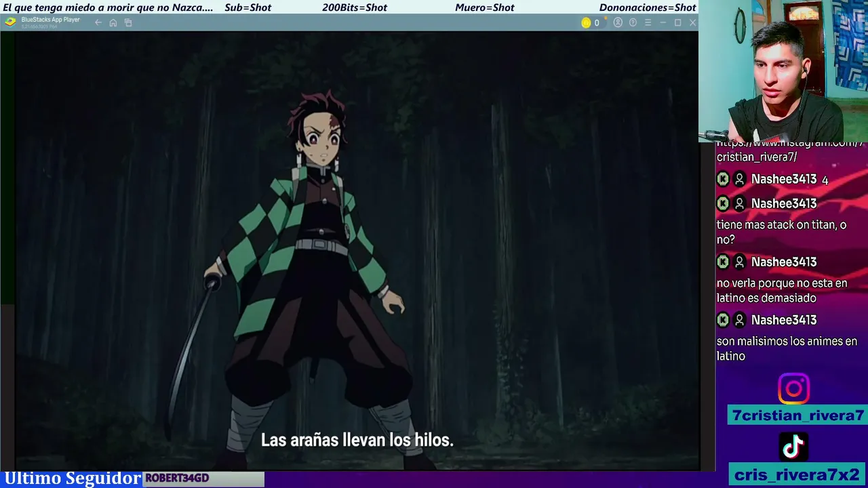Open the BlueStacks recent apps icon
This screenshot has width=868, height=488.
click(128, 22)
